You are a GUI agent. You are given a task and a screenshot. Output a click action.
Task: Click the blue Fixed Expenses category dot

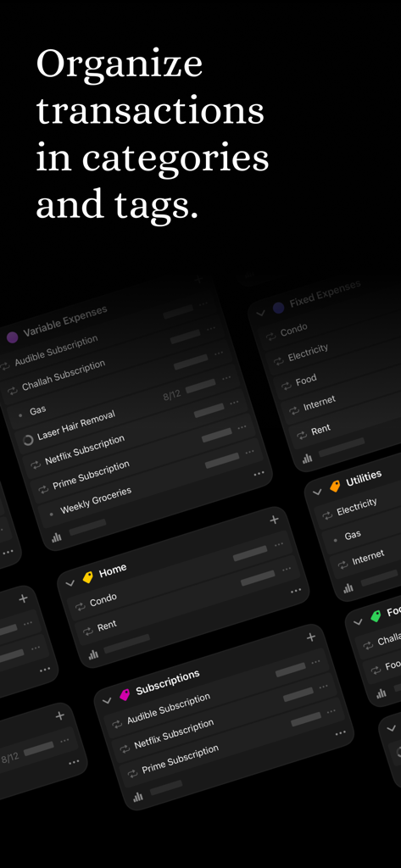[x=279, y=307]
